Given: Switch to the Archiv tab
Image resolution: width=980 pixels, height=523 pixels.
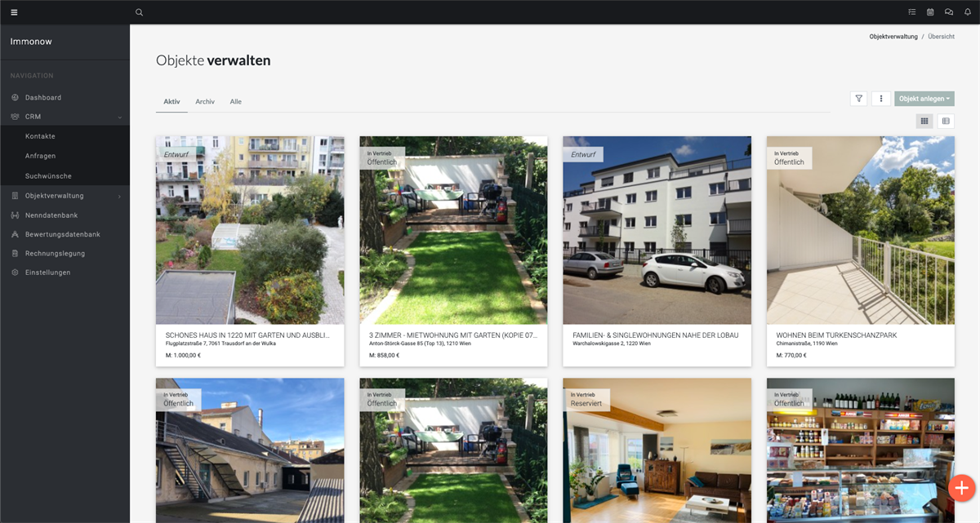Looking at the screenshot, I should (205, 102).
